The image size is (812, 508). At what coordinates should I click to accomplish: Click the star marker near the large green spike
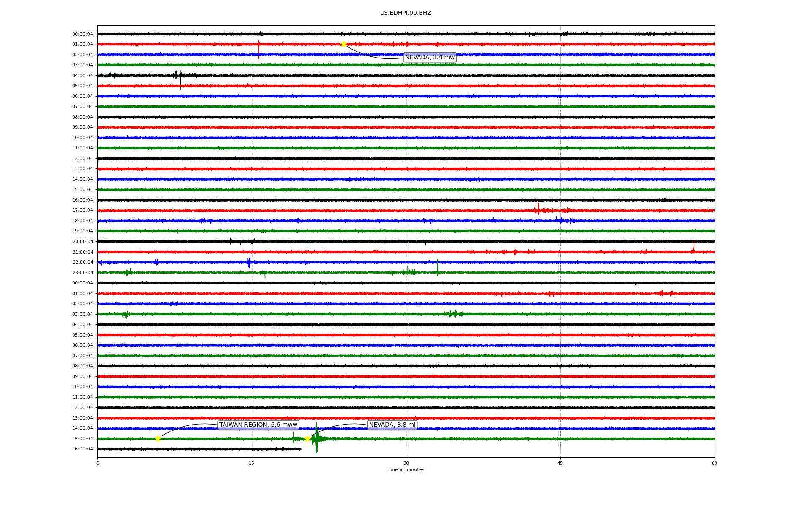click(x=307, y=439)
